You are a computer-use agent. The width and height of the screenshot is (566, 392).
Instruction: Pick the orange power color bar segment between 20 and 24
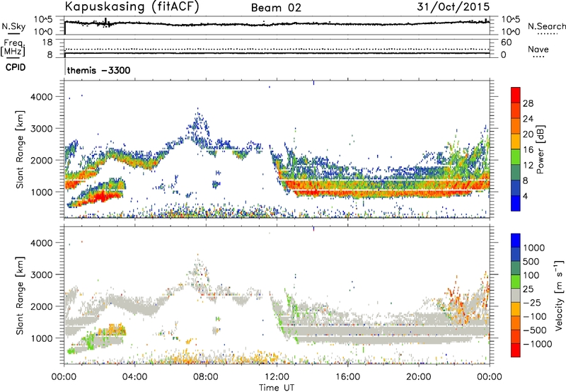click(x=516, y=126)
